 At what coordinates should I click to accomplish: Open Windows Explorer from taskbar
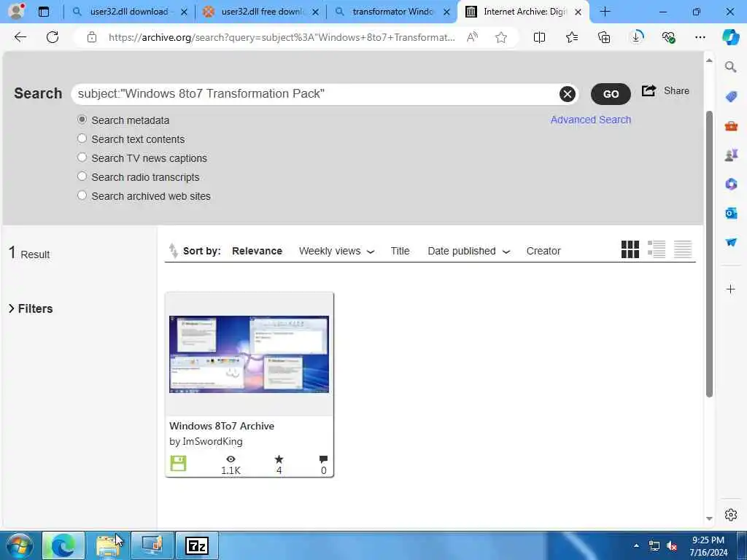coord(108,545)
